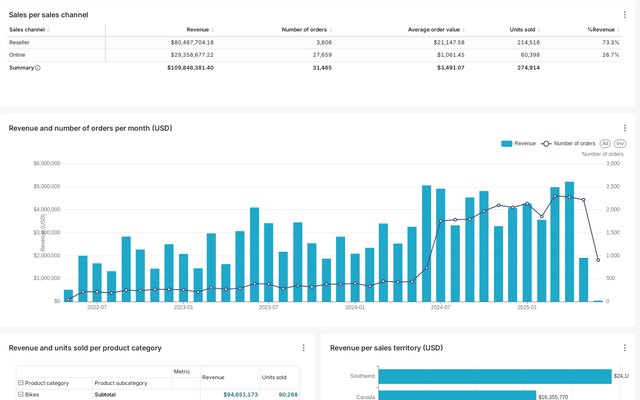Open the product category table options menu
The width and height of the screenshot is (640, 400).
pyautogui.click(x=303, y=348)
